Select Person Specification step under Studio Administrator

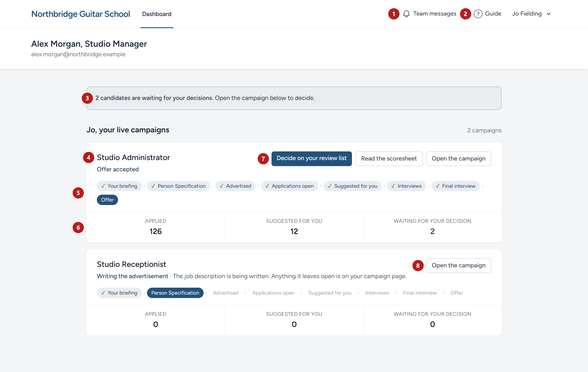click(179, 186)
